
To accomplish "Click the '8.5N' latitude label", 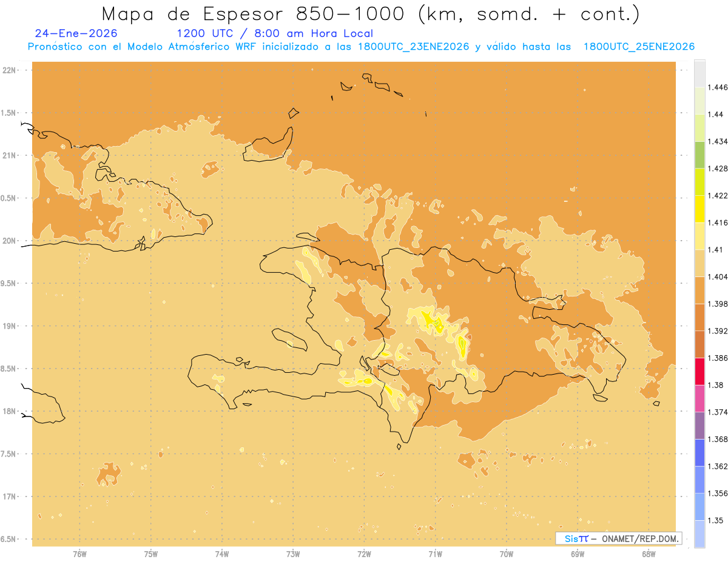I will (x=8, y=369).
